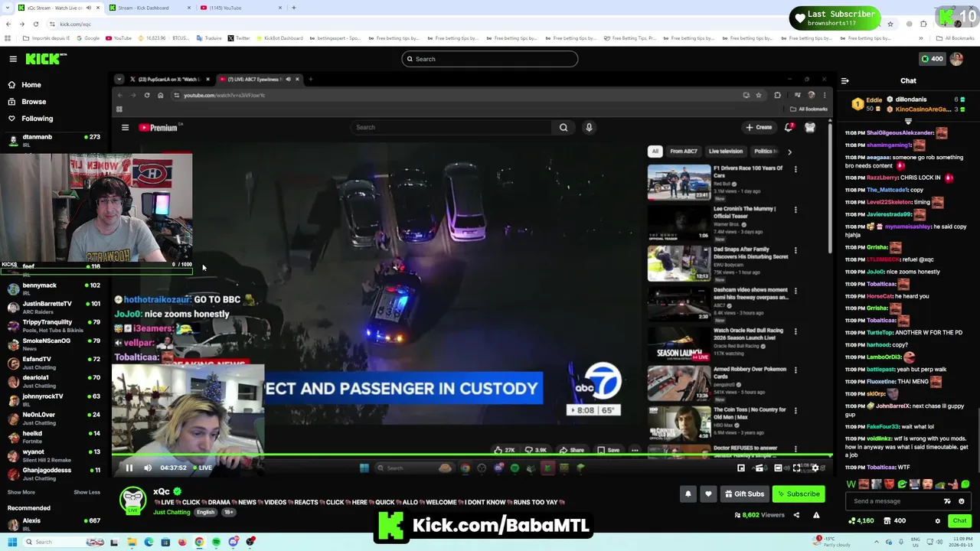Open TrippyTranquility channel in sidebar

(x=54, y=325)
